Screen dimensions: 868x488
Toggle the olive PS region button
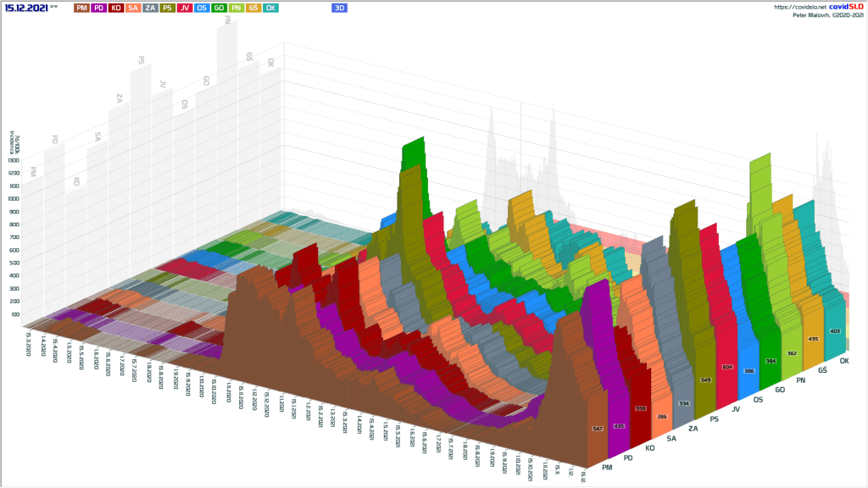point(168,8)
